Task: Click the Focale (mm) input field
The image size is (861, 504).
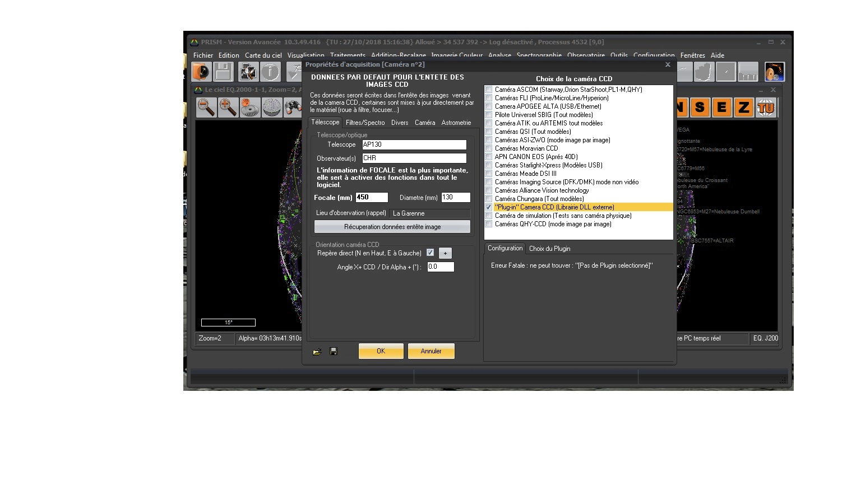Action: [x=372, y=197]
